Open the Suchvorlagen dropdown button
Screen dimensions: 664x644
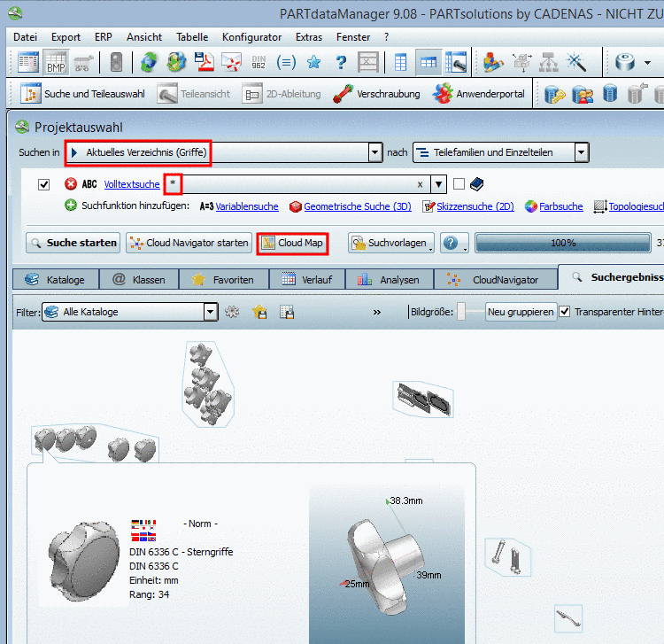(391, 243)
